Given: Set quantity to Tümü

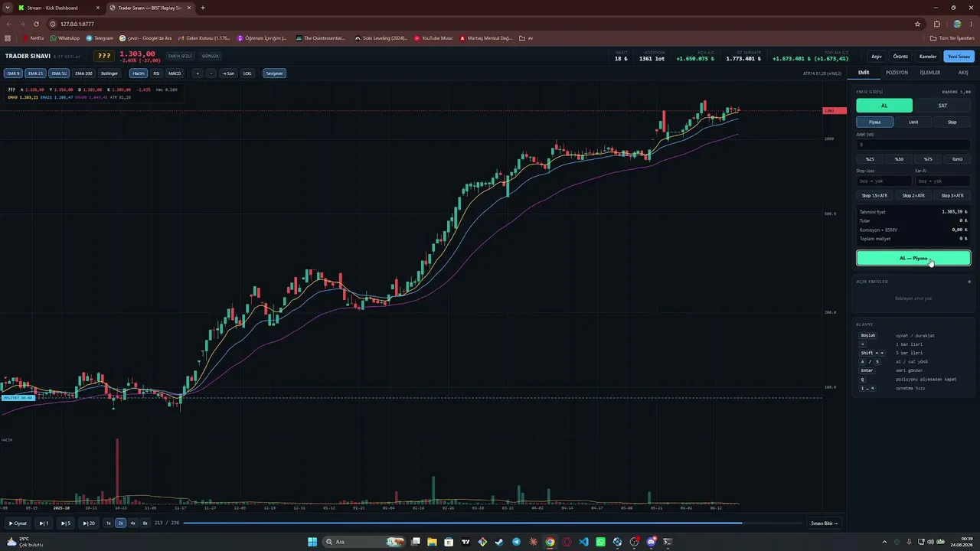Looking at the screenshot, I should (x=957, y=159).
